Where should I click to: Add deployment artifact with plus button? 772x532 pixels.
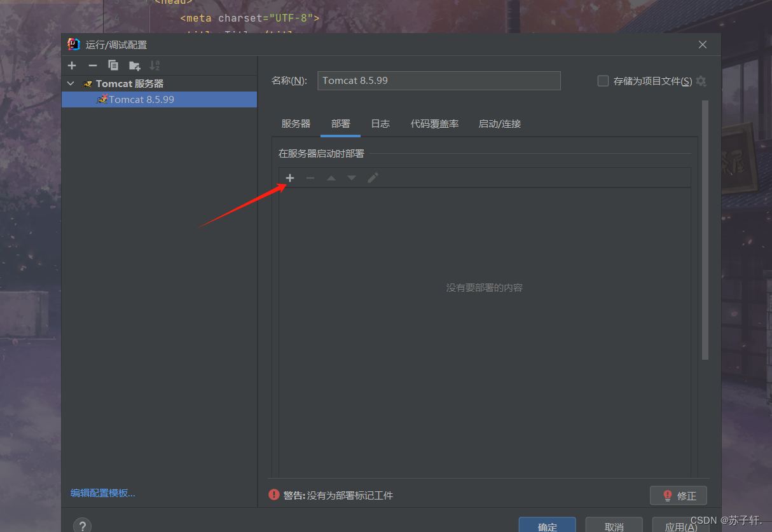tap(290, 178)
